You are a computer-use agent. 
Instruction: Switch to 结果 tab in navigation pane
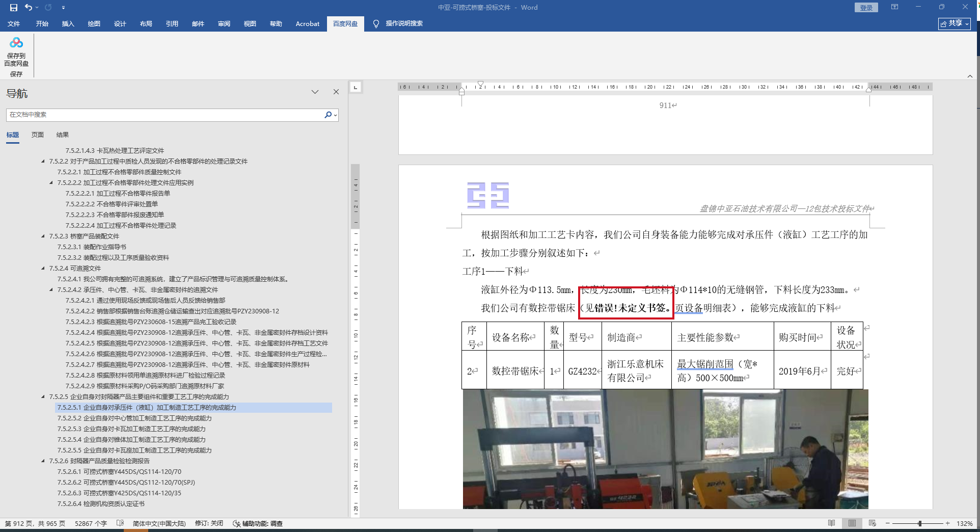63,135
